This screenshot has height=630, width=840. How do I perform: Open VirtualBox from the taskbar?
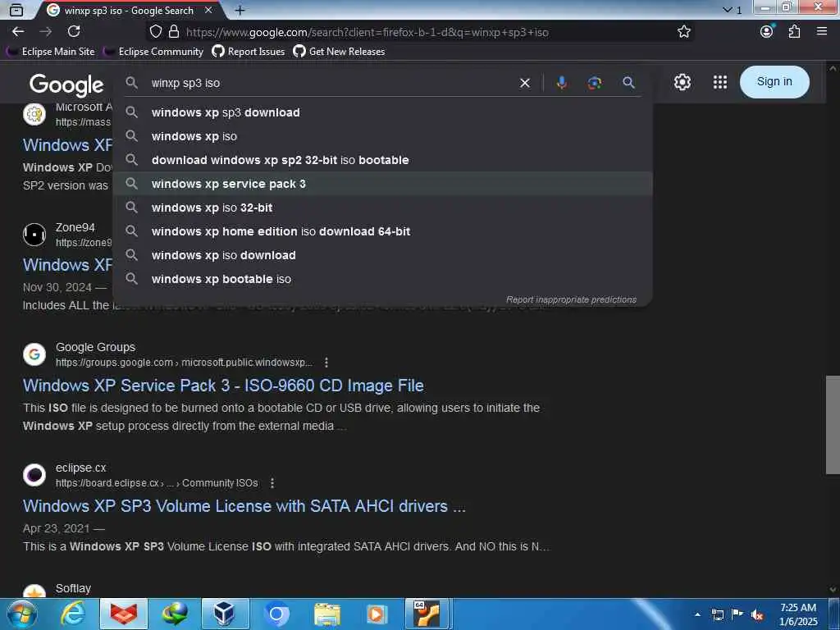pos(225,614)
